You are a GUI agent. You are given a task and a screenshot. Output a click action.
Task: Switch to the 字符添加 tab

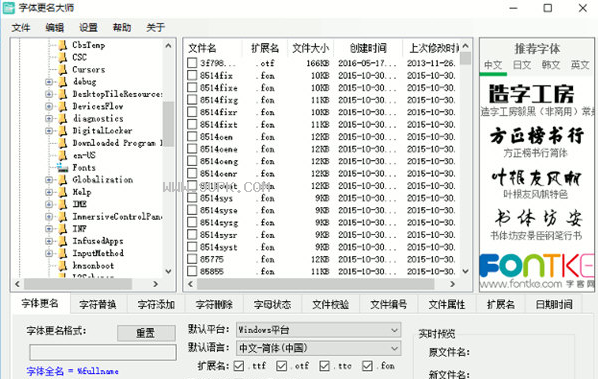click(156, 304)
